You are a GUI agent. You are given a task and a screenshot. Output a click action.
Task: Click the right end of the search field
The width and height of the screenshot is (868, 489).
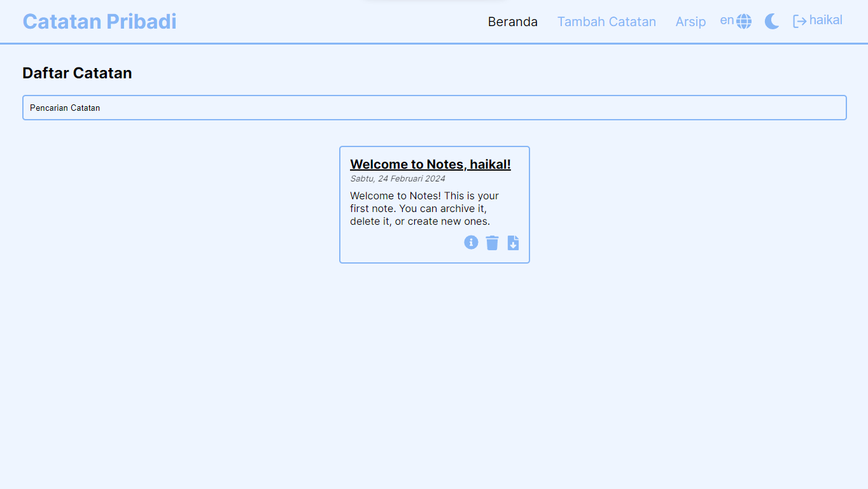click(x=827, y=108)
